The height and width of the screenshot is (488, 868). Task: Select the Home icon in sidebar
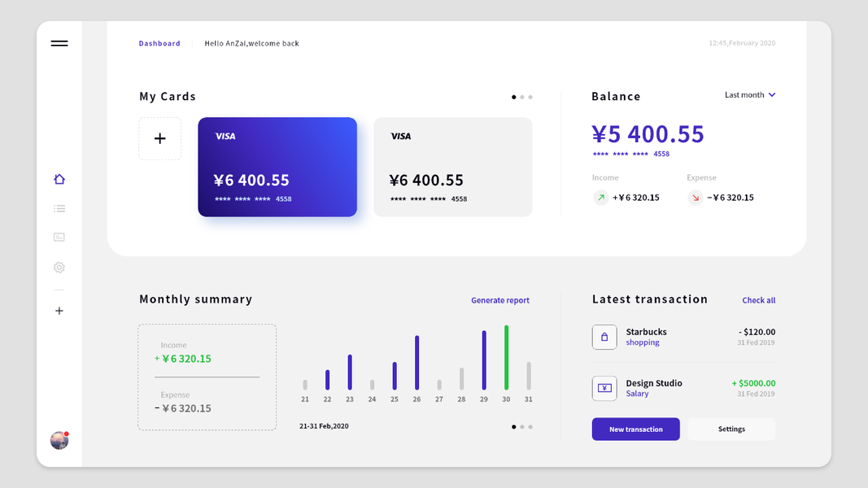(x=59, y=179)
